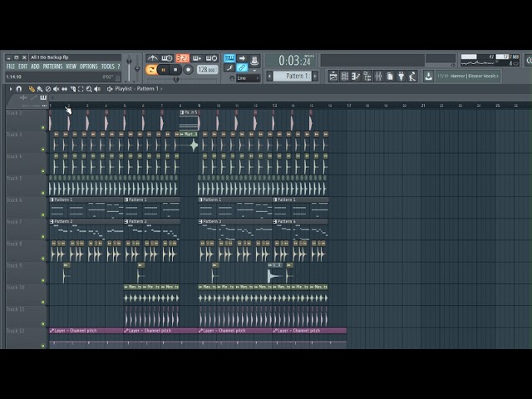Open the ADD menu
This screenshot has height=399, width=532.
click(x=35, y=66)
